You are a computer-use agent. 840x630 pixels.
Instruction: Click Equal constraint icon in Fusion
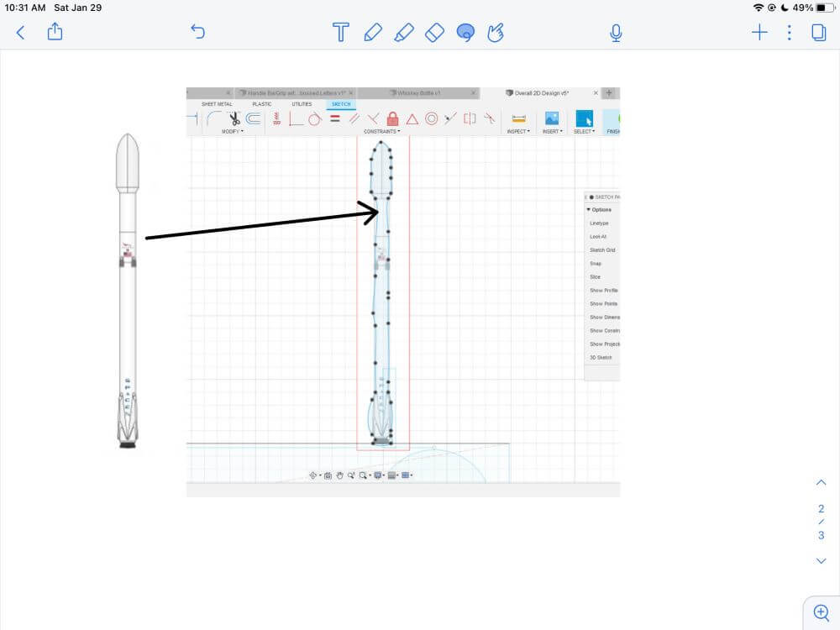tap(335, 118)
